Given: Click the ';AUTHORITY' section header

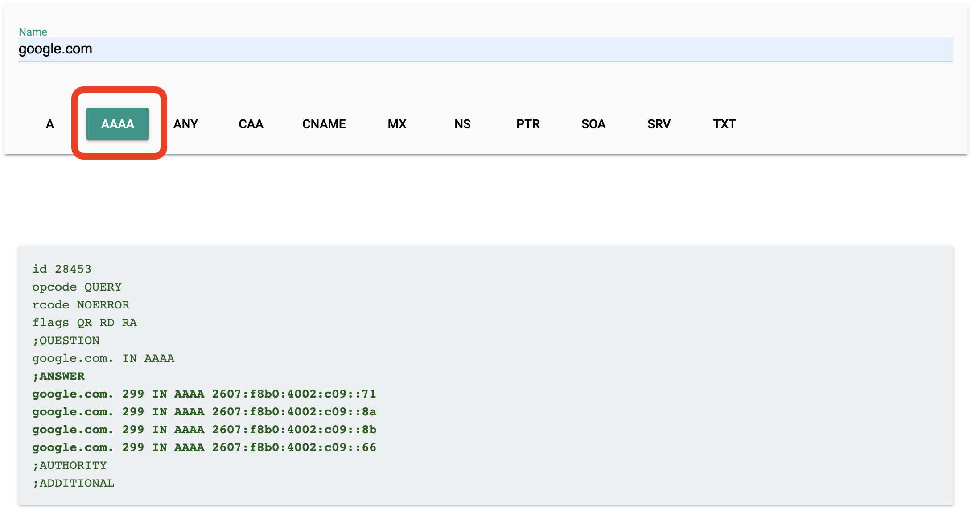Looking at the screenshot, I should point(70,465).
